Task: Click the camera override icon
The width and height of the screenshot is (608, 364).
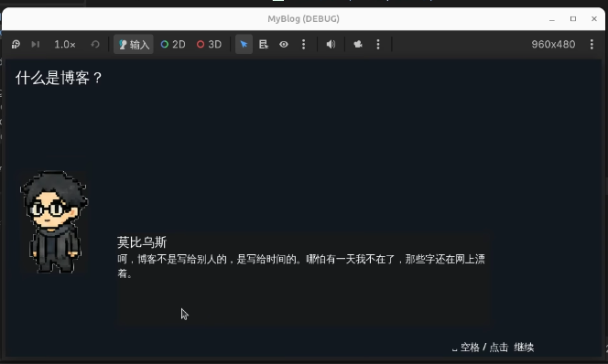Action: [358, 44]
